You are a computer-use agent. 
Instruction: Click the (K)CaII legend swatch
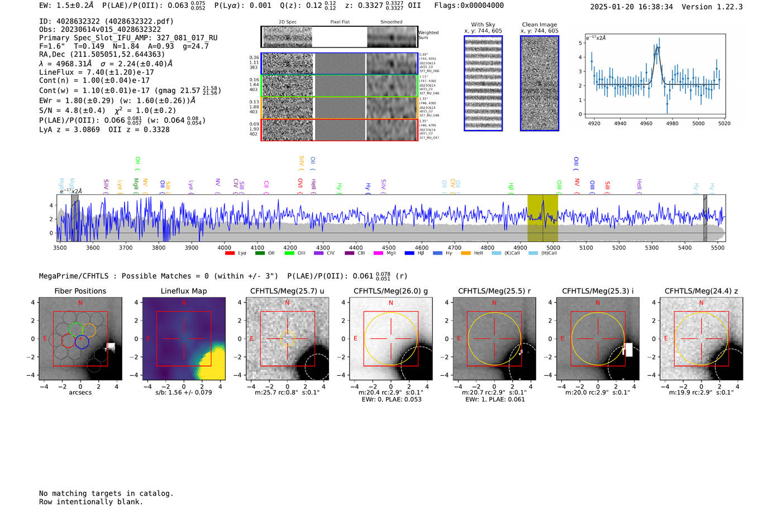click(x=496, y=253)
